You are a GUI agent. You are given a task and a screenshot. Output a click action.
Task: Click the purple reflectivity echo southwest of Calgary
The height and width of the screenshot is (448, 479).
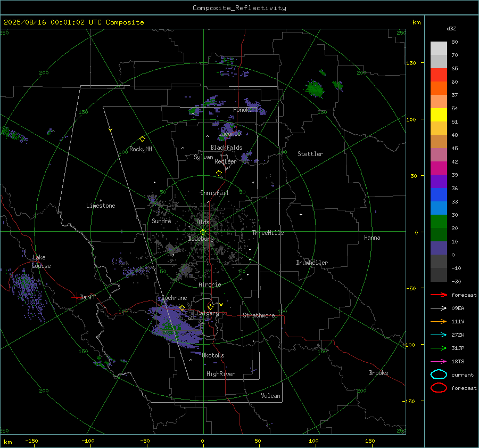point(176,327)
